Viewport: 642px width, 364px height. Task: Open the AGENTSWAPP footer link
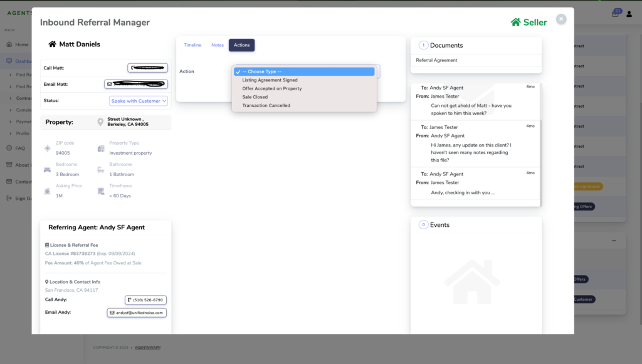pyautogui.click(x=147, y=348)
